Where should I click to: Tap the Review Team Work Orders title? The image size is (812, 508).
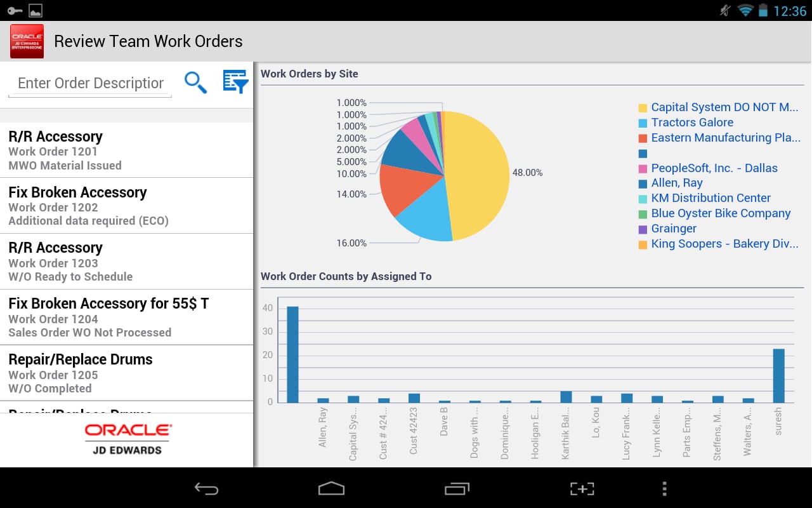(148, 41)
